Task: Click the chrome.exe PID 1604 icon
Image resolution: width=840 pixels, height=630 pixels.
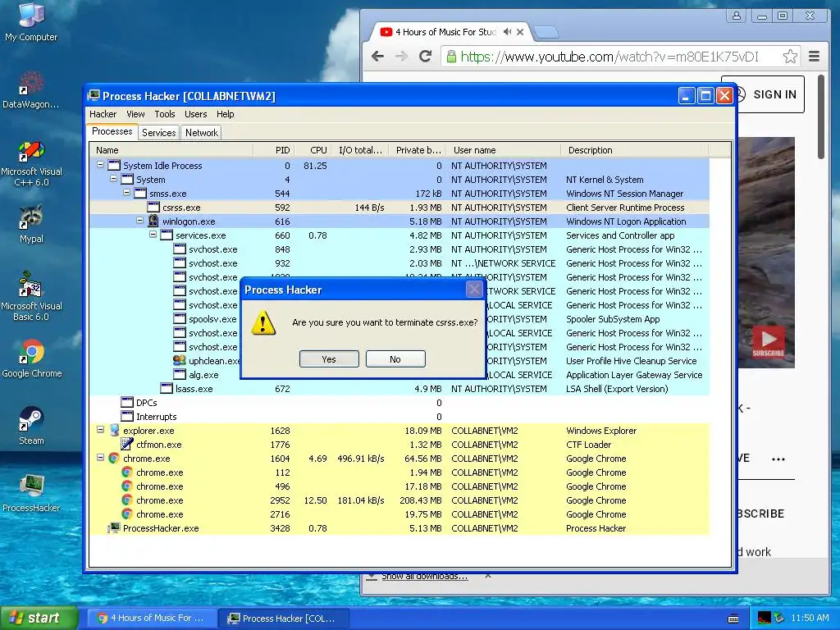Action: (x=113, y=458)
